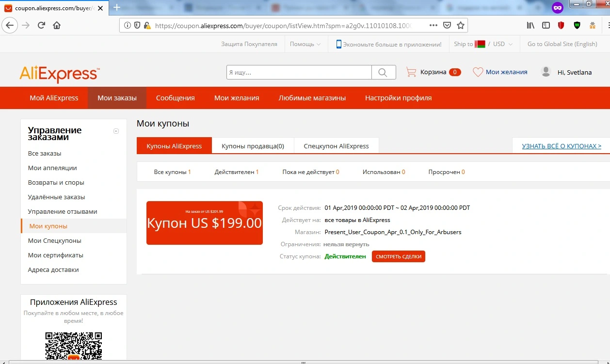Open the purple private mask icon
The height and width of the screenshot is (364, 610).
click(x=558, y=8)
